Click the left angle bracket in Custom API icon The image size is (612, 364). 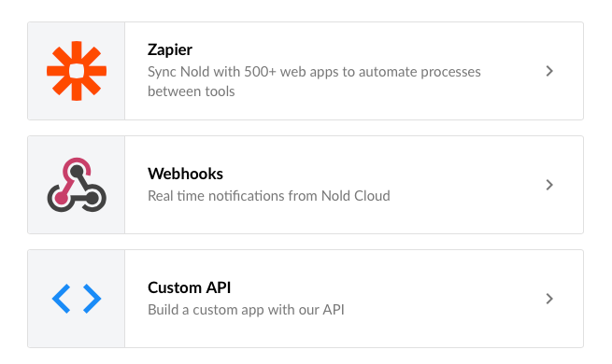[x=62, y=299]
